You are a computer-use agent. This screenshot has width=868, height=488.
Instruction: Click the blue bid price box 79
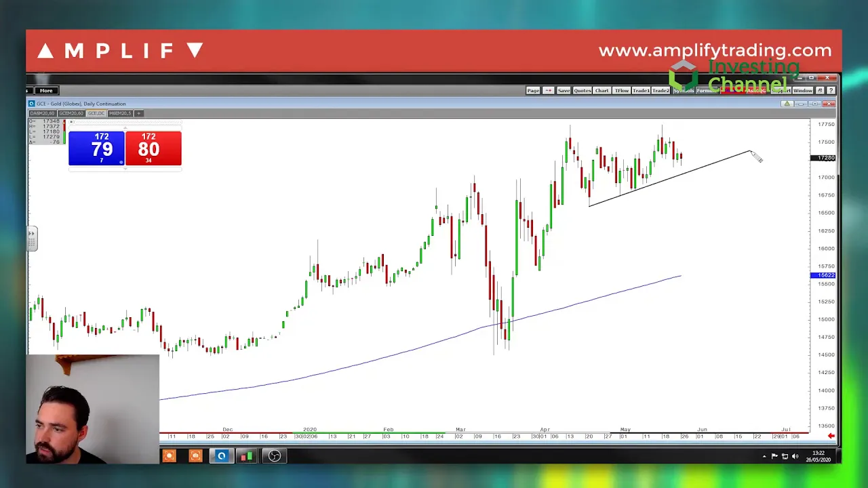[96, 148]
